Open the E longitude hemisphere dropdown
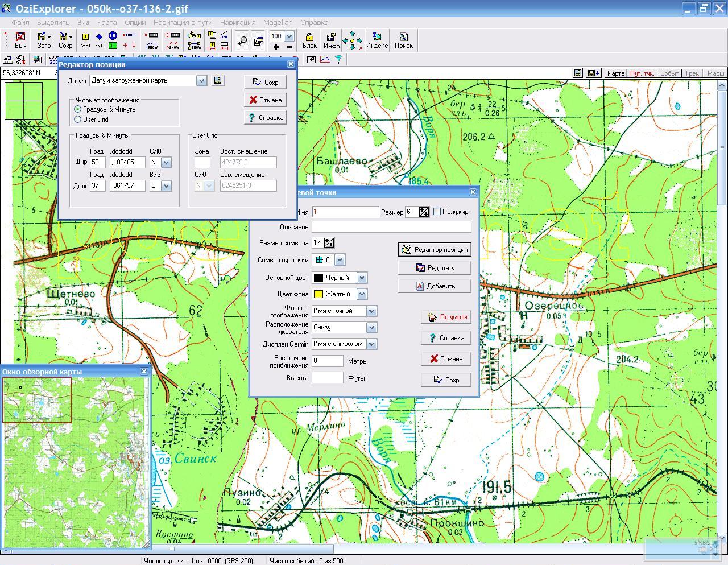This screenshot has height=565, width=728. point(166,185)
